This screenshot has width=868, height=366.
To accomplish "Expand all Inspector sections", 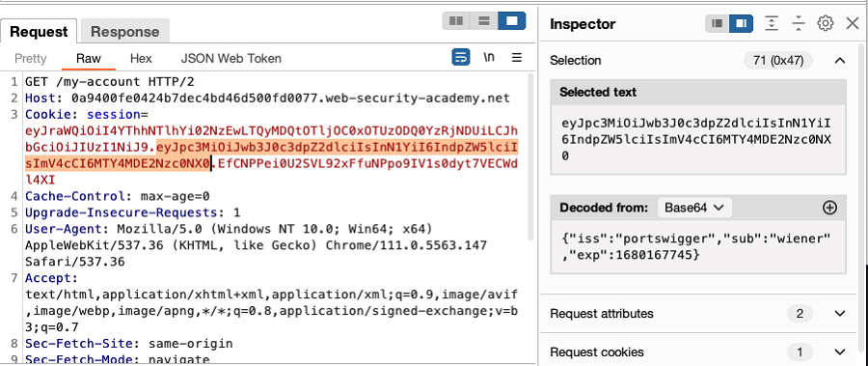I will [772, 23].
